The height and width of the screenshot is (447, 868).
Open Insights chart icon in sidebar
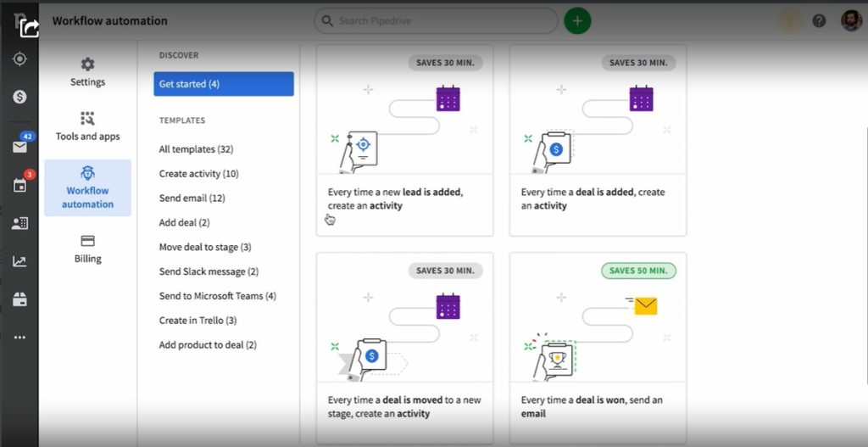point(19,261)
